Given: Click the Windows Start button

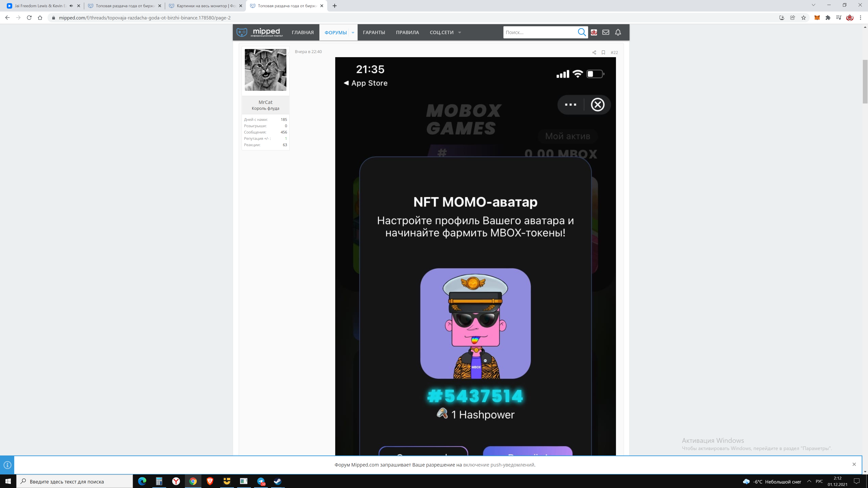Looking at the screenshot, I should [8, 481].
